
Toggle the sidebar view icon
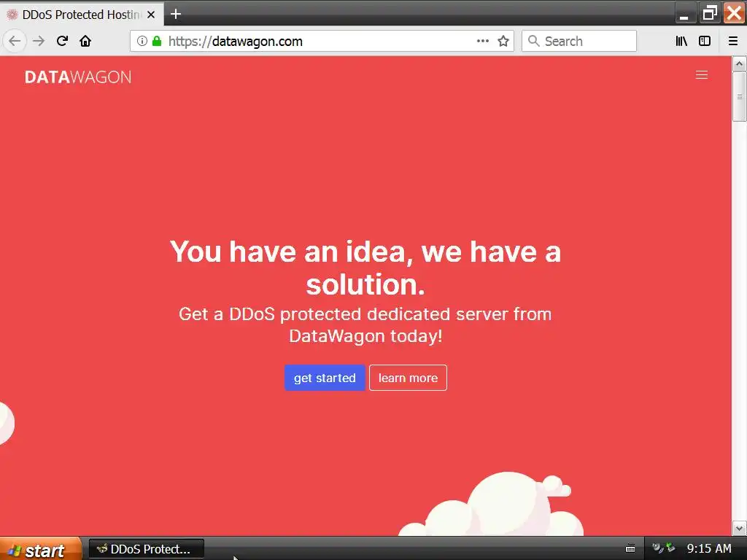[x=705, y=41]
